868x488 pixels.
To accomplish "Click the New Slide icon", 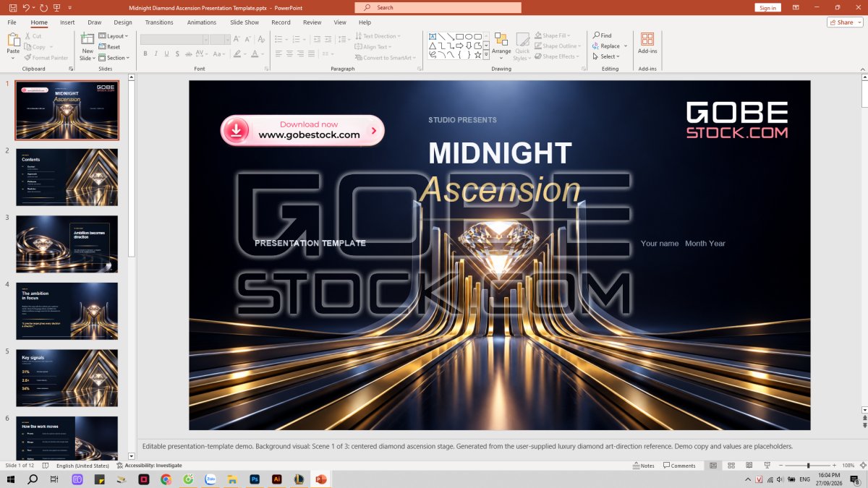I will (x=88, y=39).
